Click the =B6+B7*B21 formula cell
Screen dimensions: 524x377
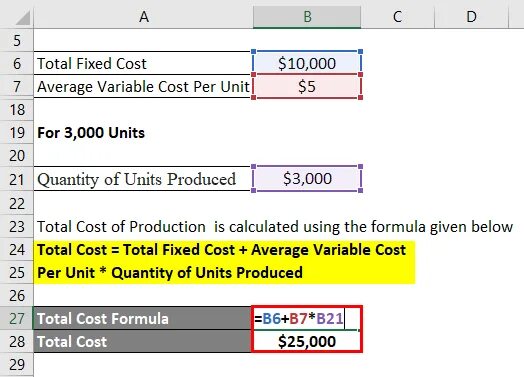[306, 318]
